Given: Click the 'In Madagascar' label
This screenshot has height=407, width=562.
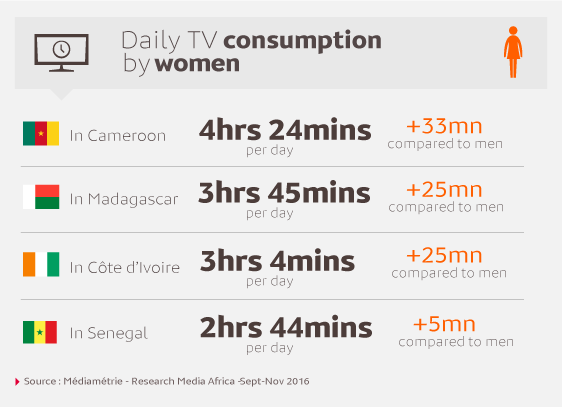Looking at the screenshot, I should point(124,200).
